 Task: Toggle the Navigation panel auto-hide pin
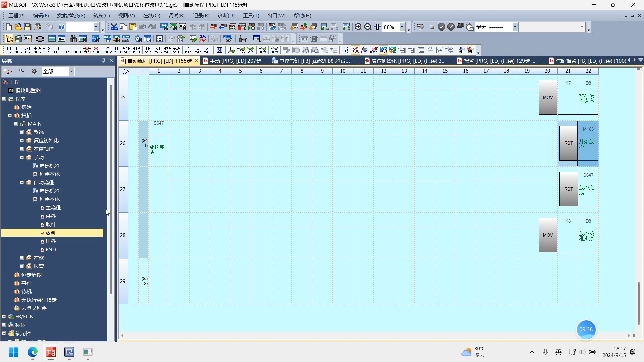(104, 61)
